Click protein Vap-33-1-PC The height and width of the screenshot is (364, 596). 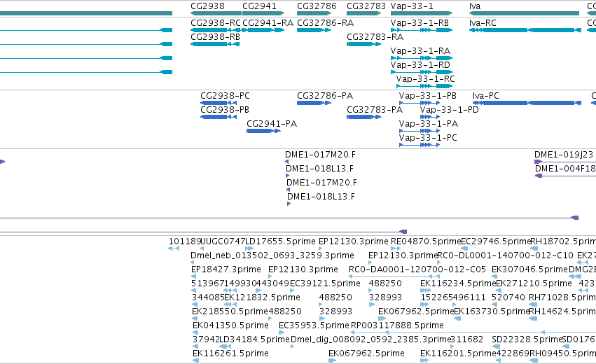pyautogui.click(x=428, y=138)
